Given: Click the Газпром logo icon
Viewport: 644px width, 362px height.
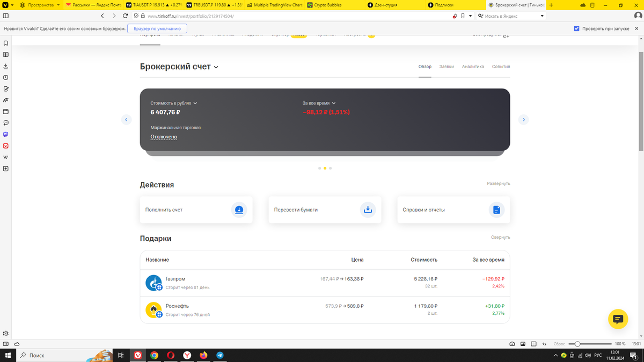Looking at the screenshot, I should 154,283.
